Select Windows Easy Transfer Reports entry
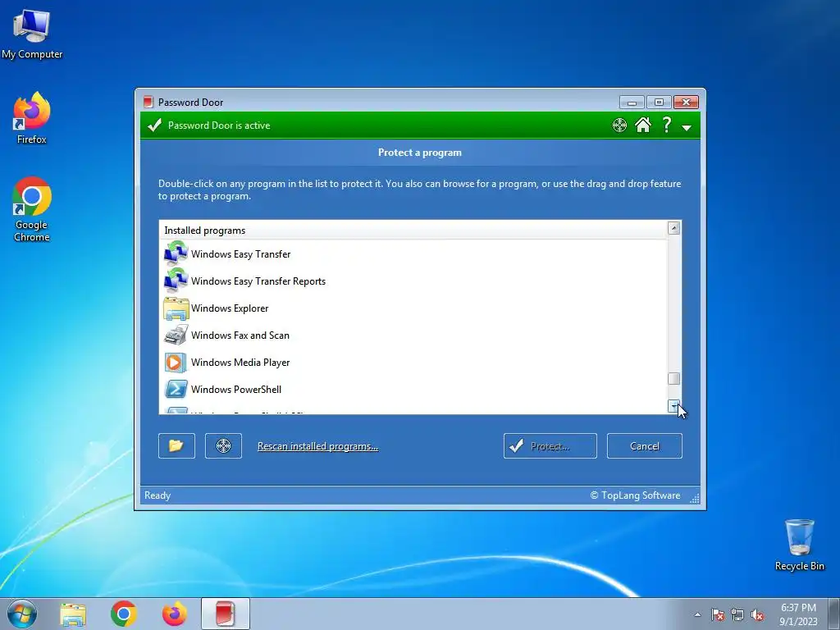Viewport: 840px width, 630px height. [x=413, y=281]
